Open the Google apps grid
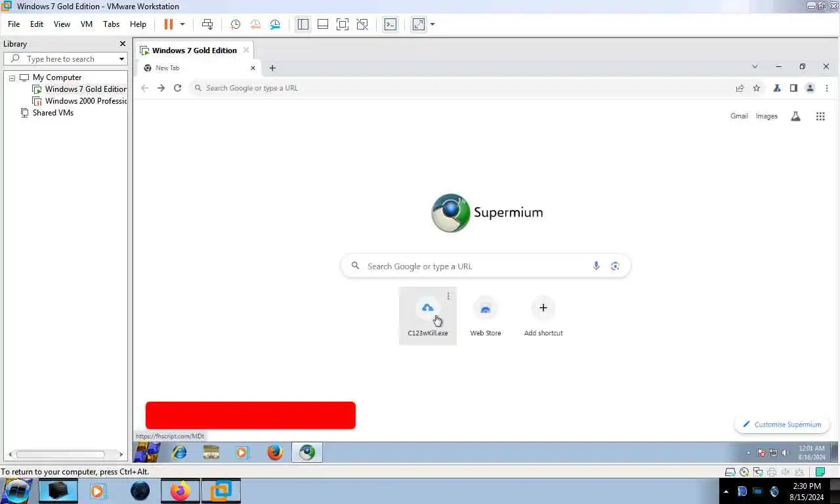Viewport: 840px width, 504px height. [820, 116]
